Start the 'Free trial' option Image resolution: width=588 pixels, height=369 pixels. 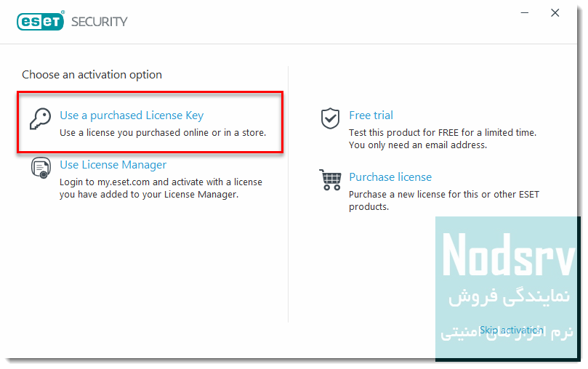(371, 115)
